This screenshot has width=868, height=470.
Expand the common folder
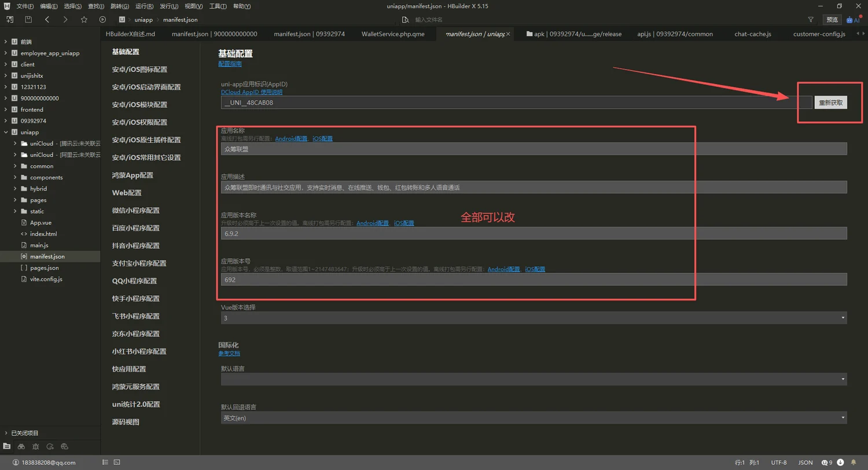point(15,166)
